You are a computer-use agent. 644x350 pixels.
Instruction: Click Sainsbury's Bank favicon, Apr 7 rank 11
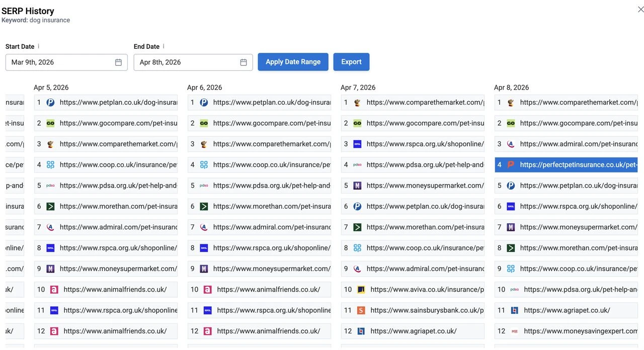[361, 310]
